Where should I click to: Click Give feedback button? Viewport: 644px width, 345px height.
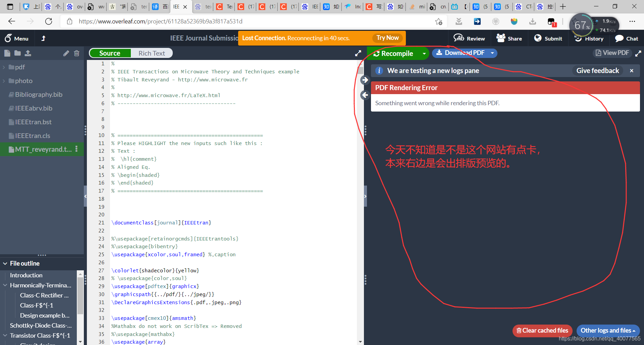point(598,71)
